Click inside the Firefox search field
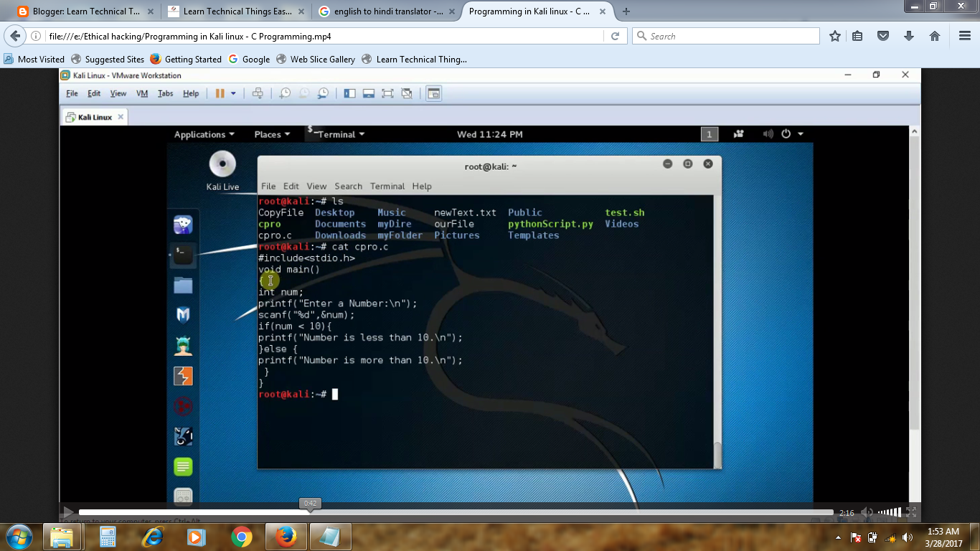The width and height of the screenshot is (980, 551). pyautogui.click(x=725, y=35)
